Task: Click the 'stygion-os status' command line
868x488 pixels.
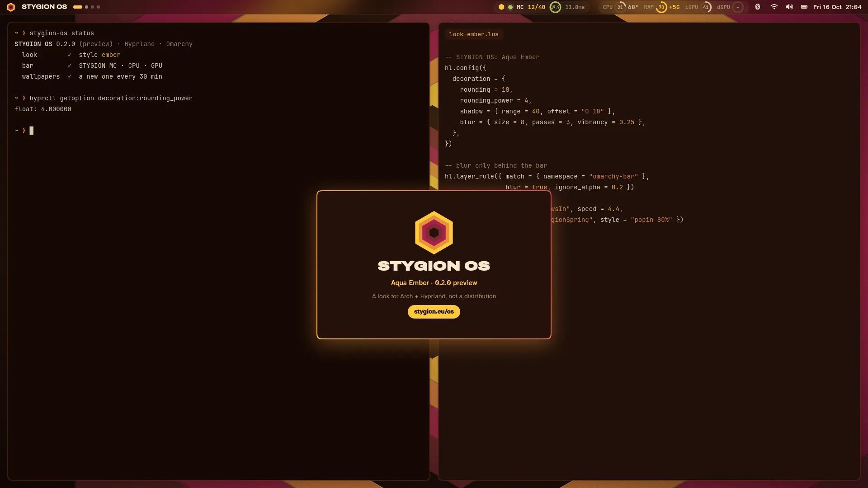Action: pos(62,33)
